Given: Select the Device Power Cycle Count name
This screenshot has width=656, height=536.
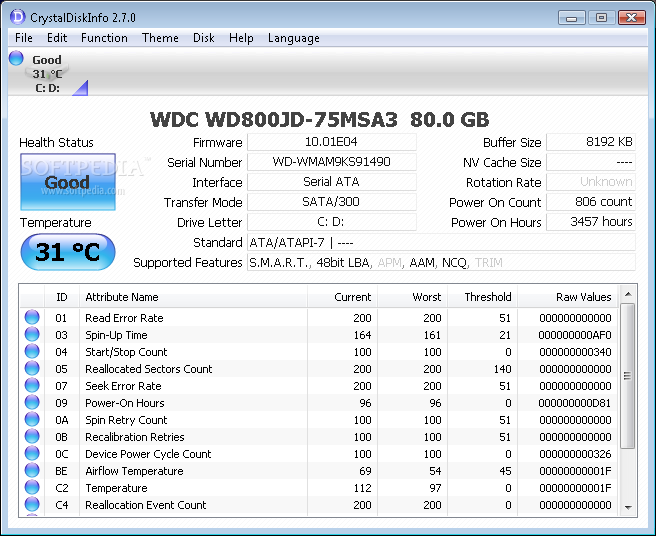Looking at the screenshot, I should click(x=148, y=454).
